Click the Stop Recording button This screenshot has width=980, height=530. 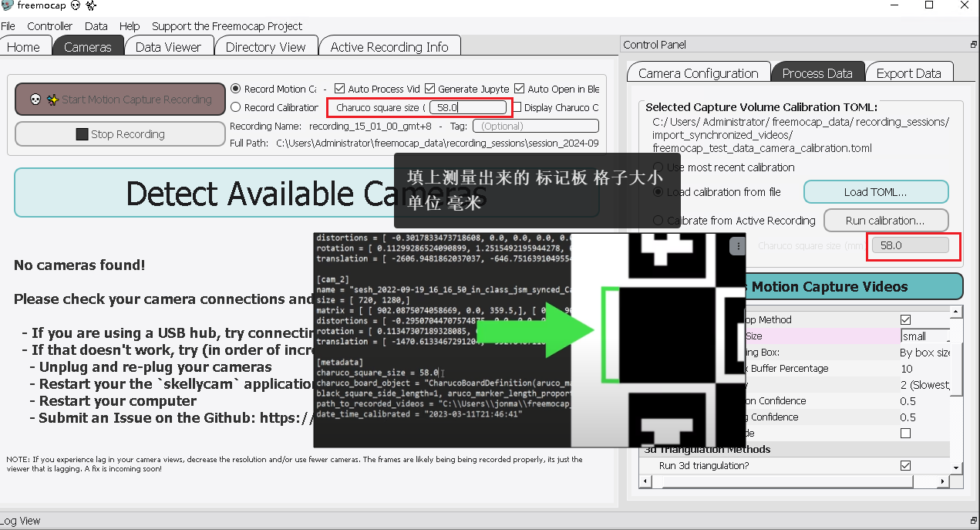click(120, 134)
